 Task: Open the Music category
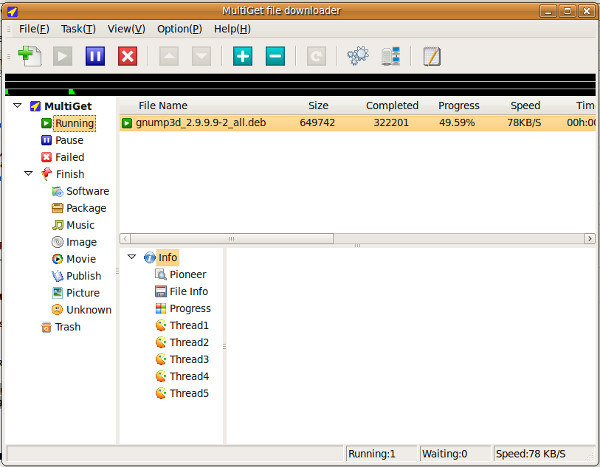coord(80,225)
